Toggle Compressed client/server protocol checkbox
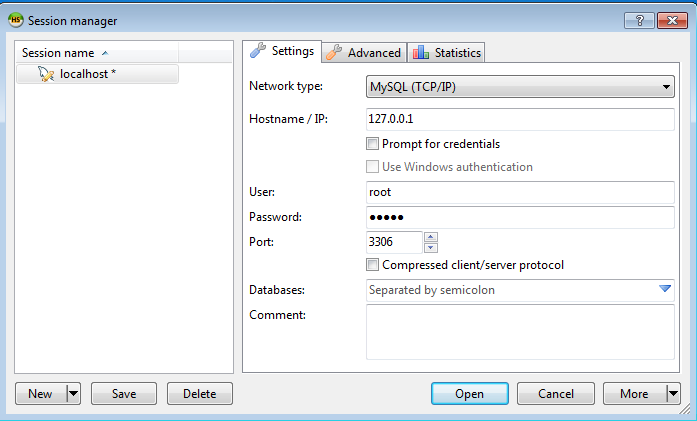 (373, 265)
